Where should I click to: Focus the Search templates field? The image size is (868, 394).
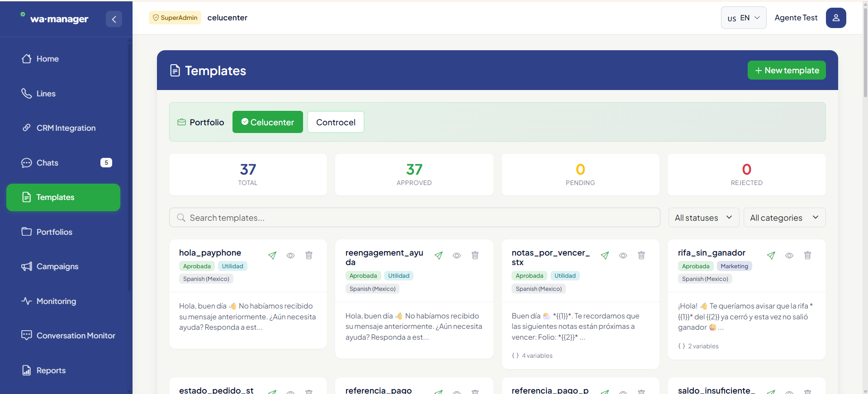(x=415, y=218)
